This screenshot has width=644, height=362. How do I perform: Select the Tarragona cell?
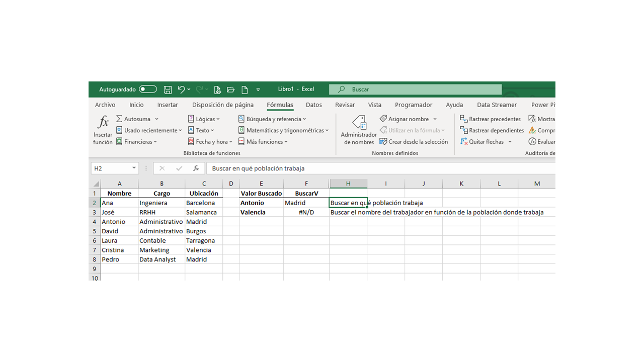tap(204, 240)
